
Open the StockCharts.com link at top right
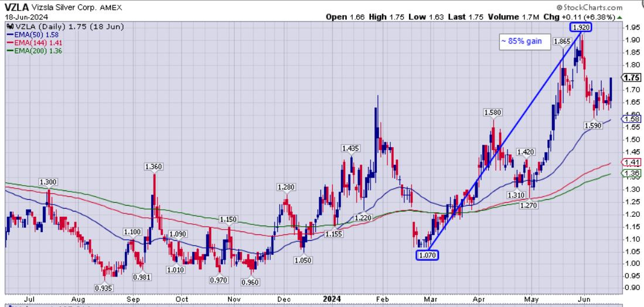590,8
